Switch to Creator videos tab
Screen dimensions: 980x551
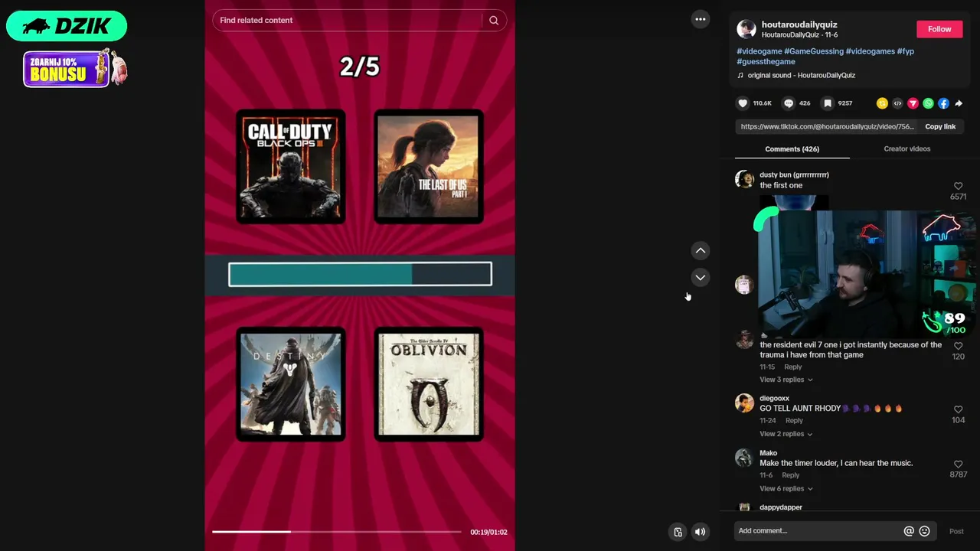click(x=907, y=148)
